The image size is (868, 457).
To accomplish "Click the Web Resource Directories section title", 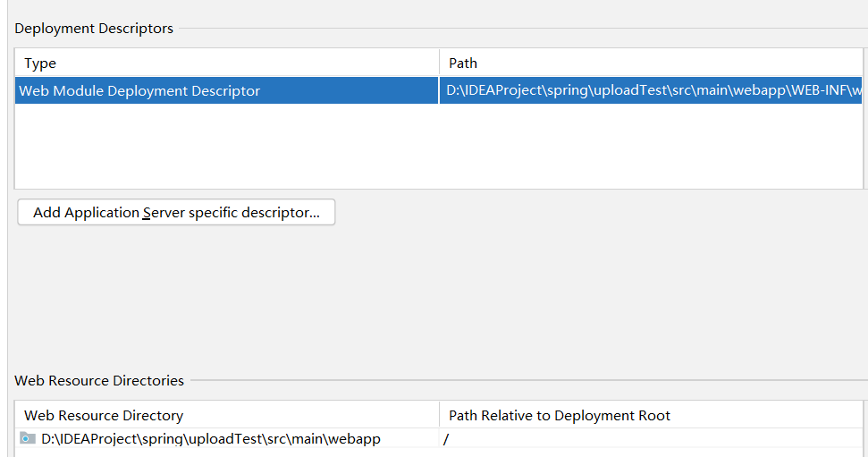I will pos(99,381).
